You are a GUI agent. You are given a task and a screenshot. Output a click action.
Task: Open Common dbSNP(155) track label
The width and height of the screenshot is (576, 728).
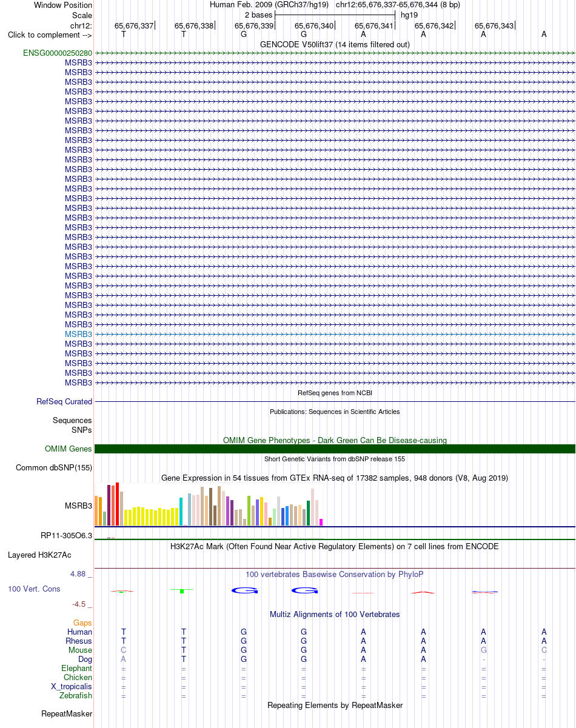point(54,467)
